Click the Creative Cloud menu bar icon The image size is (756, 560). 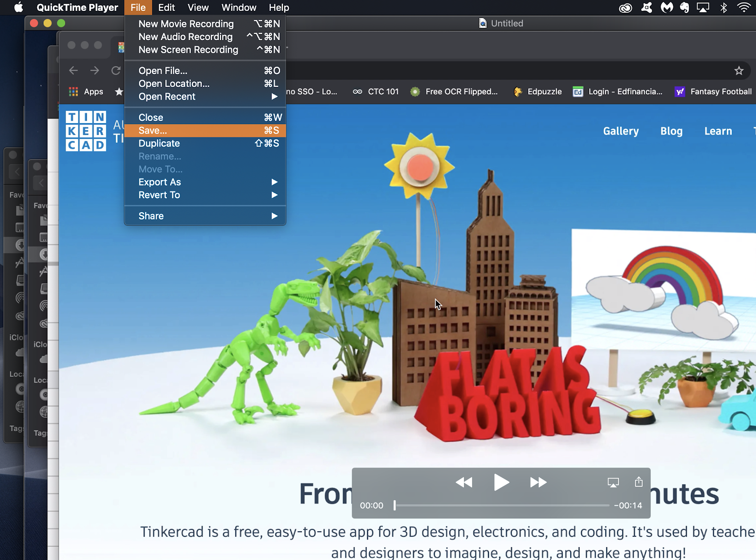626,8
